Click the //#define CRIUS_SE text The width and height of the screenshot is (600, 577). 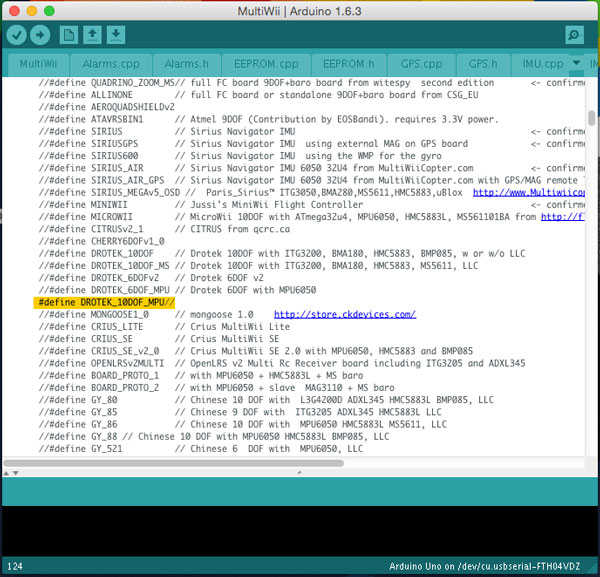[85, 339]
